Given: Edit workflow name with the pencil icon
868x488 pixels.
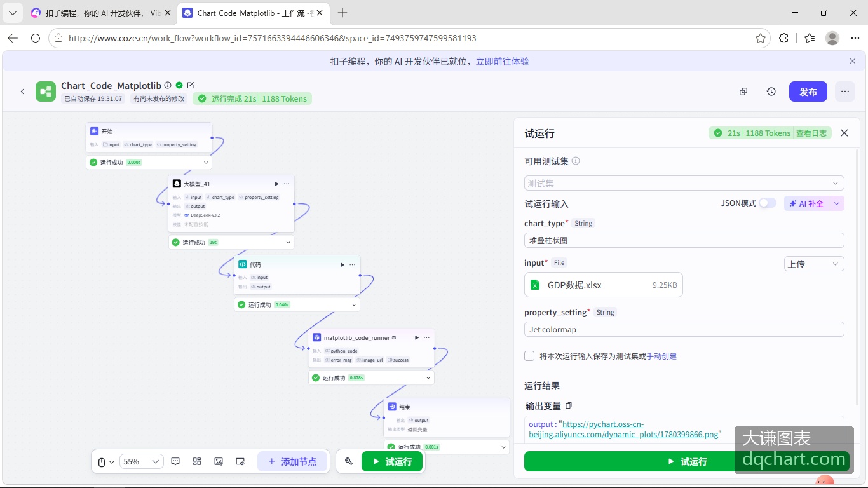Looking at the screenshot, I should click(191, 85).
